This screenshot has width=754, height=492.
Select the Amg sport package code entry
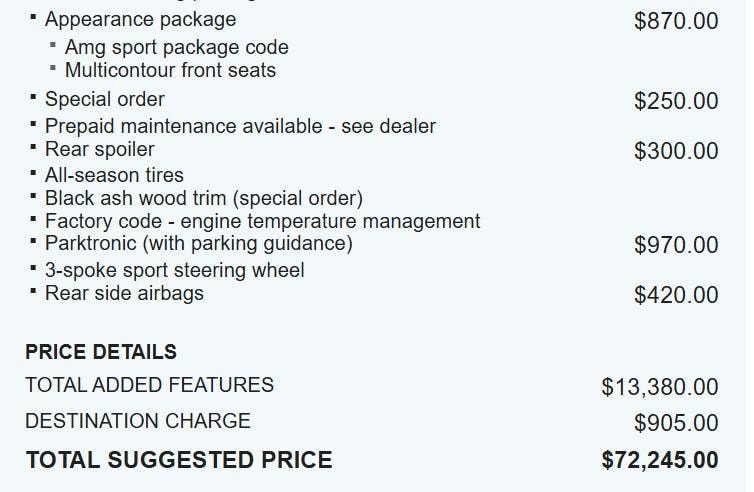[x=176, y=47]
